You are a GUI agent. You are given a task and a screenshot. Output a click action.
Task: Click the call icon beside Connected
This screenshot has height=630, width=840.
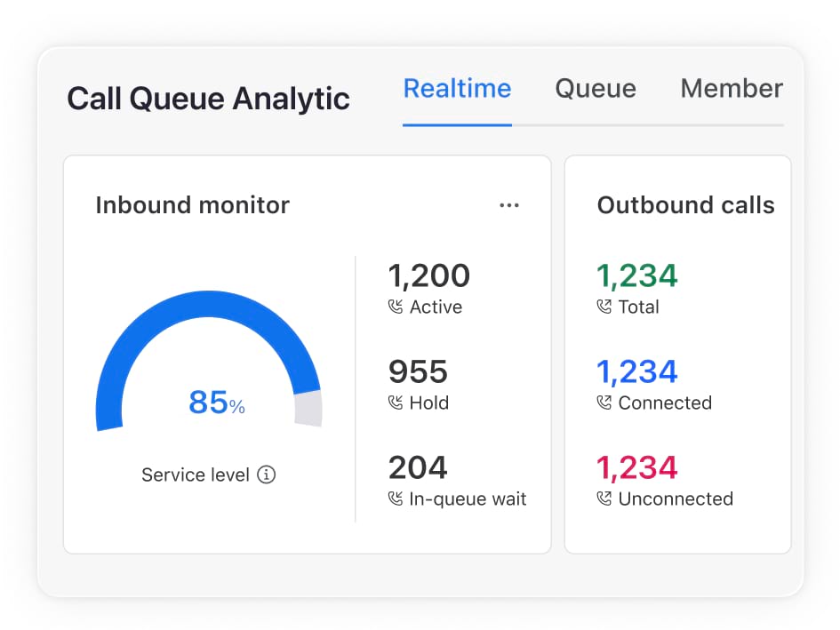coord(604,403)
